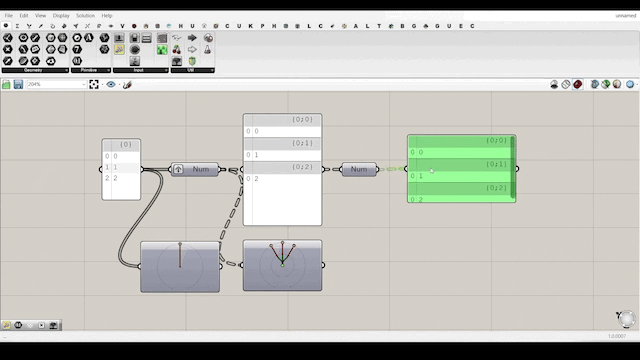Switch to the P component tab
Viewport: 640px width, 360px height.
click(262, 26)
